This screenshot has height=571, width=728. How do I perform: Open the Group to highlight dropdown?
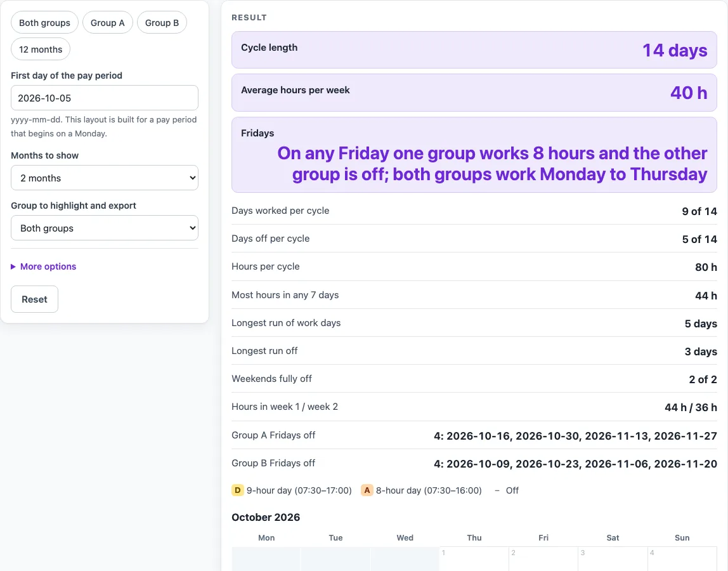click(x=105, y=228)
